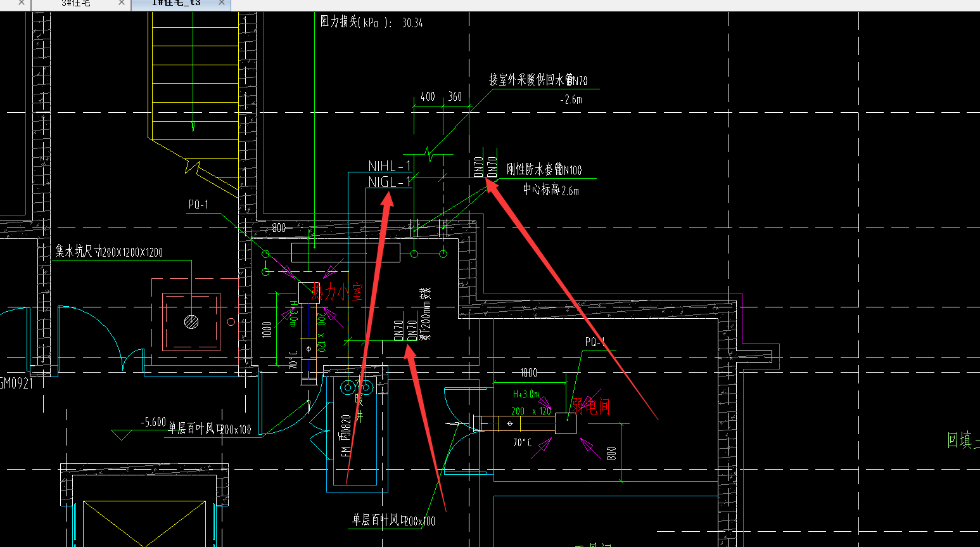Viewport: 980px width, 547px height.
Task: Select the 单层百叶风口280x100 label
Action: pos(210,429)
